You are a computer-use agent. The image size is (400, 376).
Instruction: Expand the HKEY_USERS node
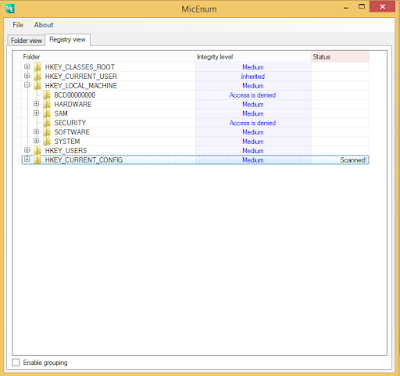pyautogui.click(x=27, y=150)
